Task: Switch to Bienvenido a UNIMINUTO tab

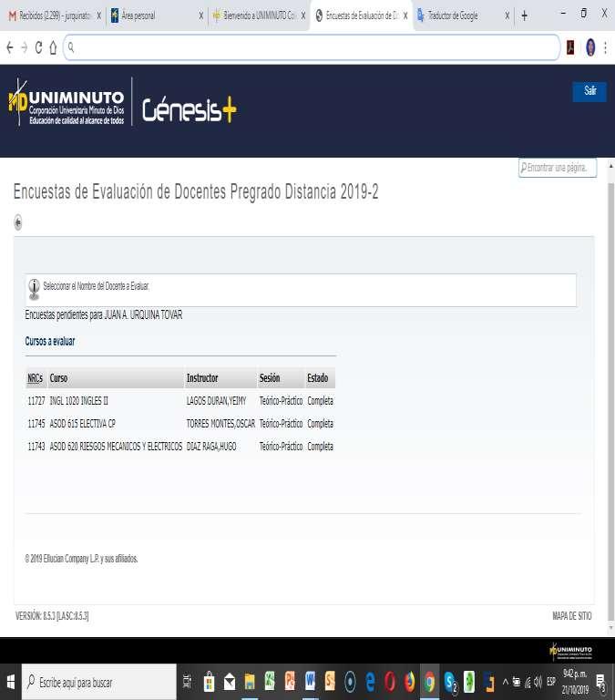Action: (257, 15)
